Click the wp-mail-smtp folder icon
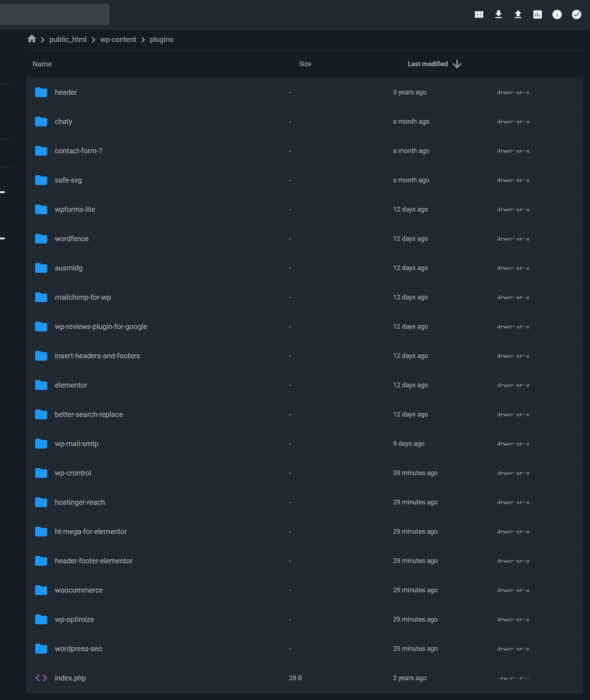 click(41, 444)
